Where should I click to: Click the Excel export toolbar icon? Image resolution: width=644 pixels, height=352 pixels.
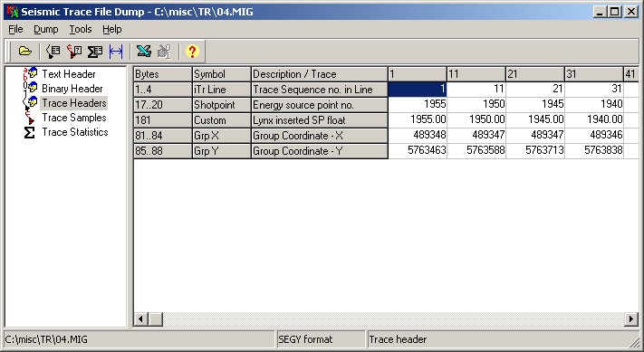[144, 52]
